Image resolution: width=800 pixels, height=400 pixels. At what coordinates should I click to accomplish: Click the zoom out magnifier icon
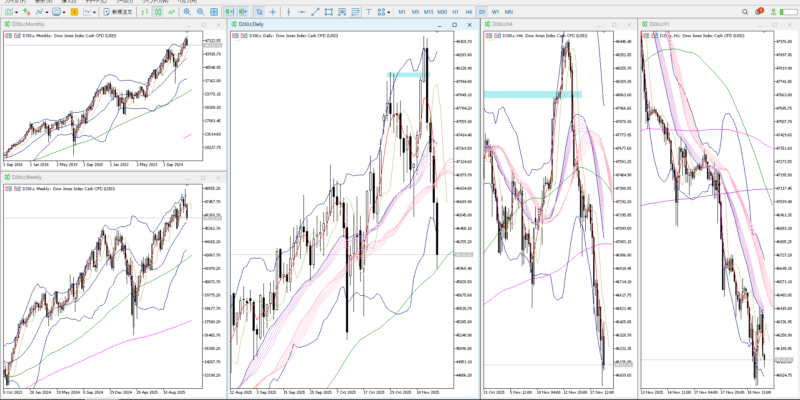point(201,11)
